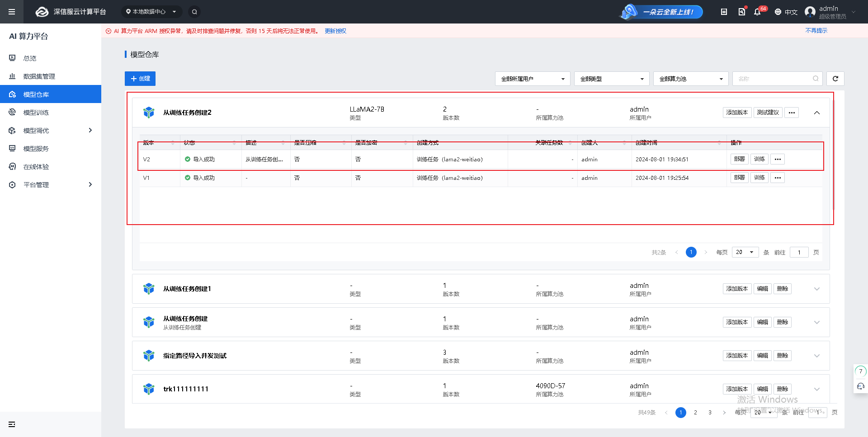Click 测试建议 for 从训练任务创建2
868x437 pixels.
point(768,113)
